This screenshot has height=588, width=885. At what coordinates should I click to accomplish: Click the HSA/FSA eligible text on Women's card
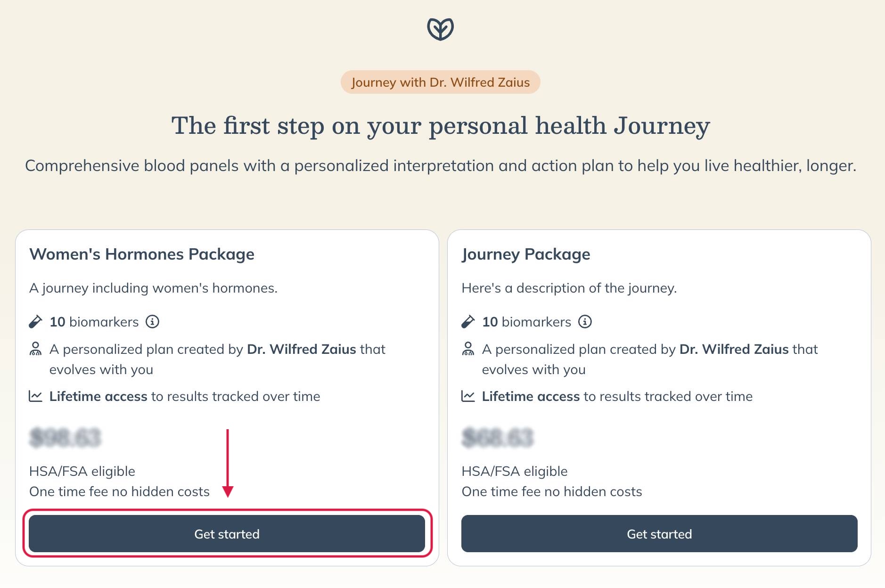(x=82, y=471)
